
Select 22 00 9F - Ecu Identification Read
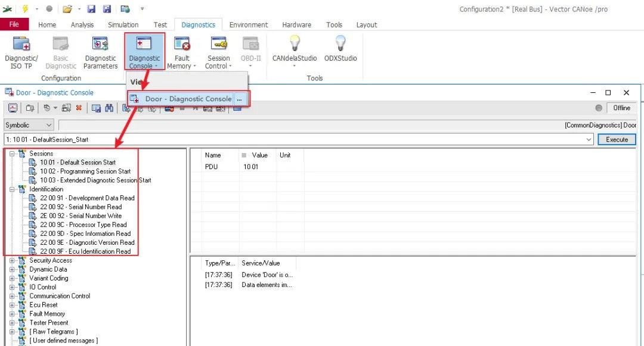pos(85,252)
